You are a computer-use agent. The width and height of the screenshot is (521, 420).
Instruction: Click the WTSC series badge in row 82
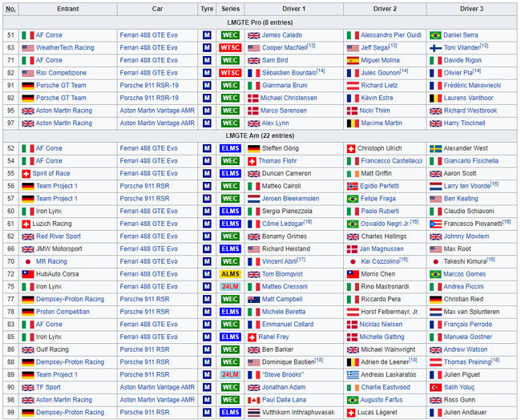(x=230, y=73)
